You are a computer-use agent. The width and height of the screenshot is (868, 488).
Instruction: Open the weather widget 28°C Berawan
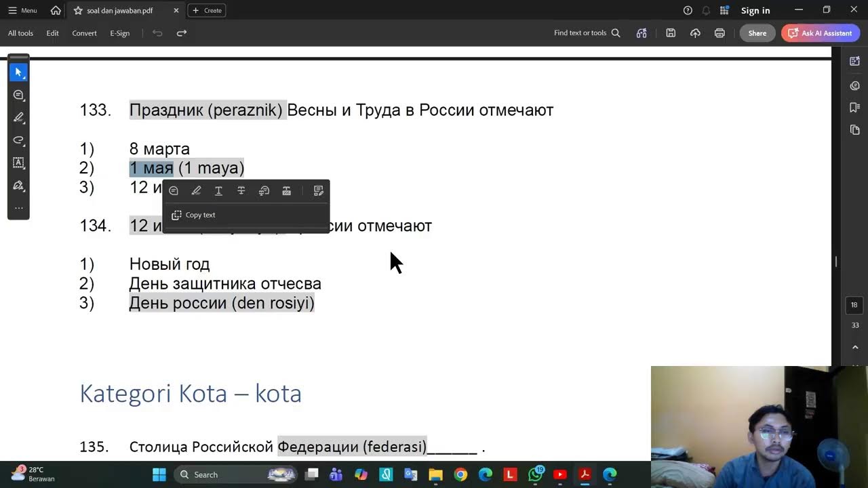pos(34,474)
